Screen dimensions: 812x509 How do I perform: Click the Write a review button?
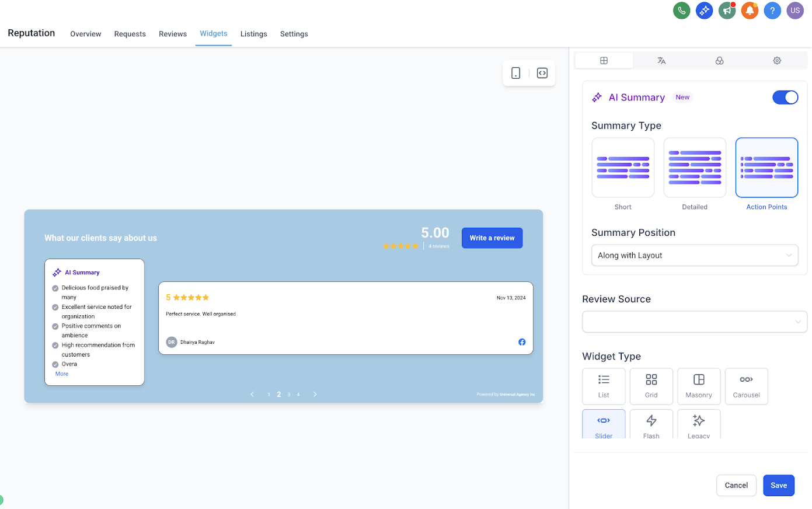(x=492, y=238)
